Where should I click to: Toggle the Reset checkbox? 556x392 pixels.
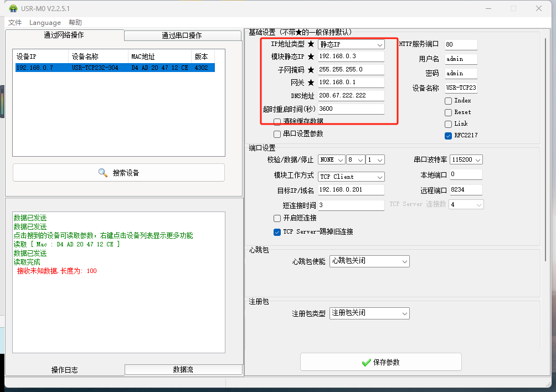(x=448, y=112)
